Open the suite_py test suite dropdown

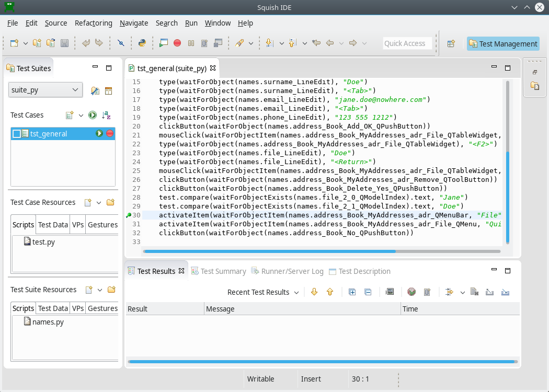pyautogui.click(x=45, y=90)
